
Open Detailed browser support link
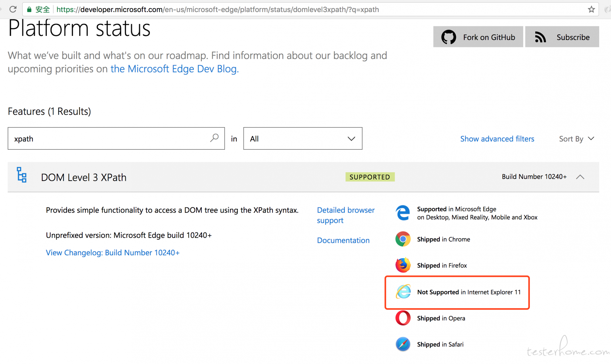(x=346, y=215)
